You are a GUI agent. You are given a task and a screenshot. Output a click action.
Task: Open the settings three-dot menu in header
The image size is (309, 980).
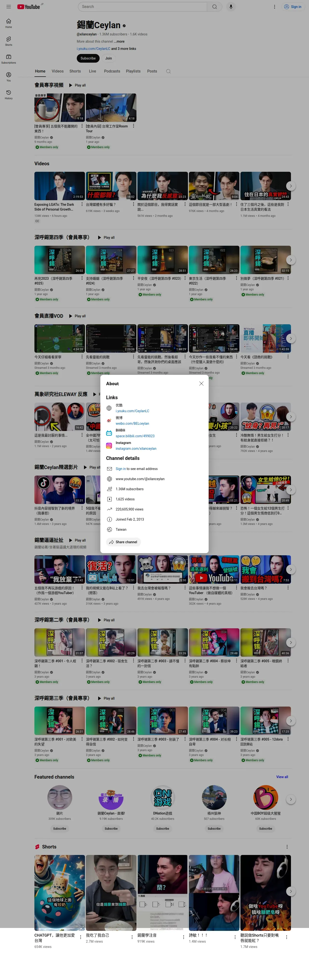(274, 7)
